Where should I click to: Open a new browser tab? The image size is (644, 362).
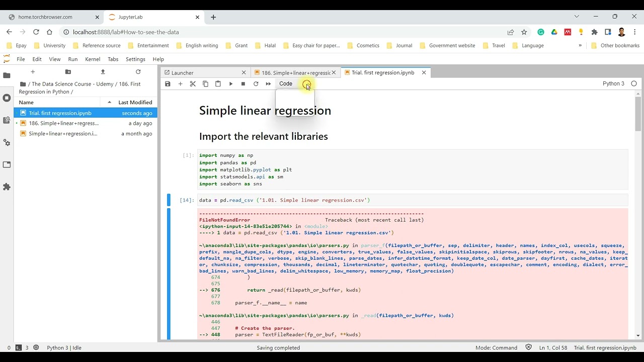point(213,17)
